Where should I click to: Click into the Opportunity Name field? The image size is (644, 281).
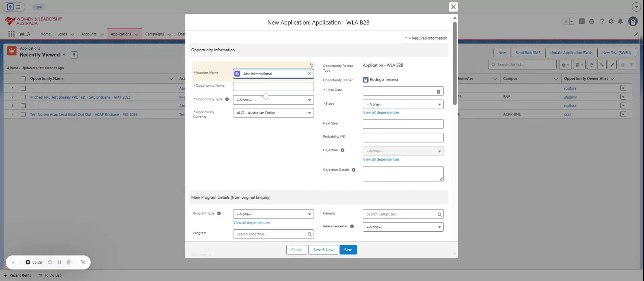click(273, 86)
